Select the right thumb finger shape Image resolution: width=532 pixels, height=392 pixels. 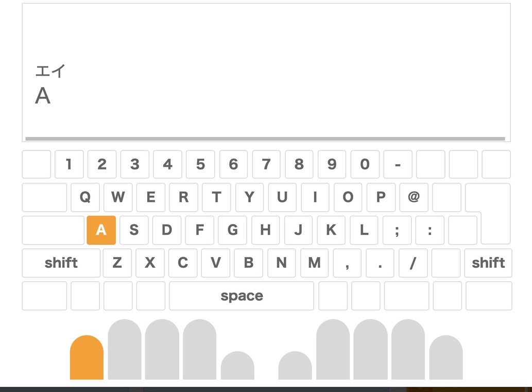pos(295,366)
